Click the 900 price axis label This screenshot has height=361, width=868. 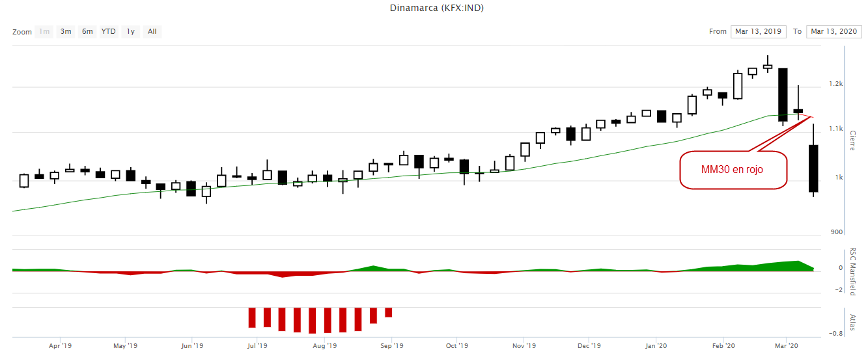pos(837,232)
